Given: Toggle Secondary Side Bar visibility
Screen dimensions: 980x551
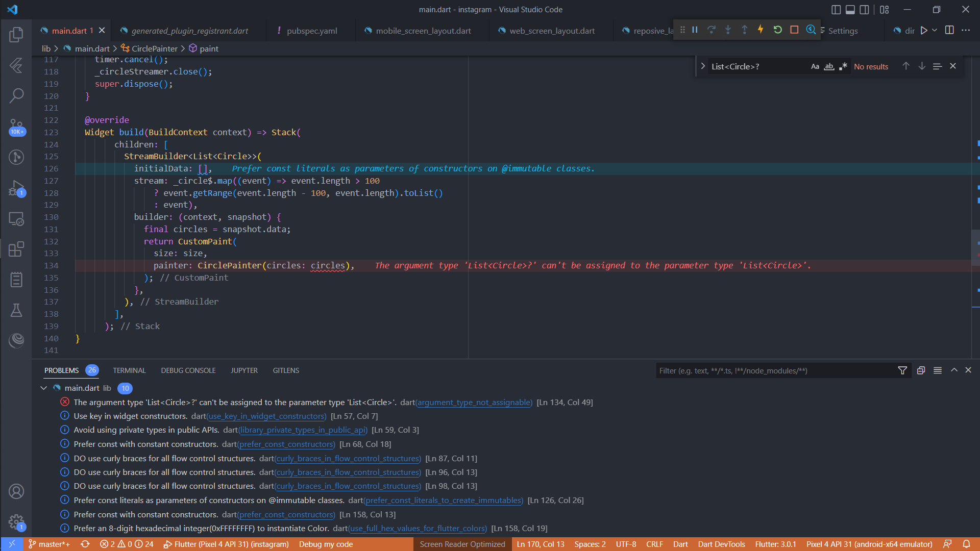Looking at the screenshot, I should click(864, 9).
